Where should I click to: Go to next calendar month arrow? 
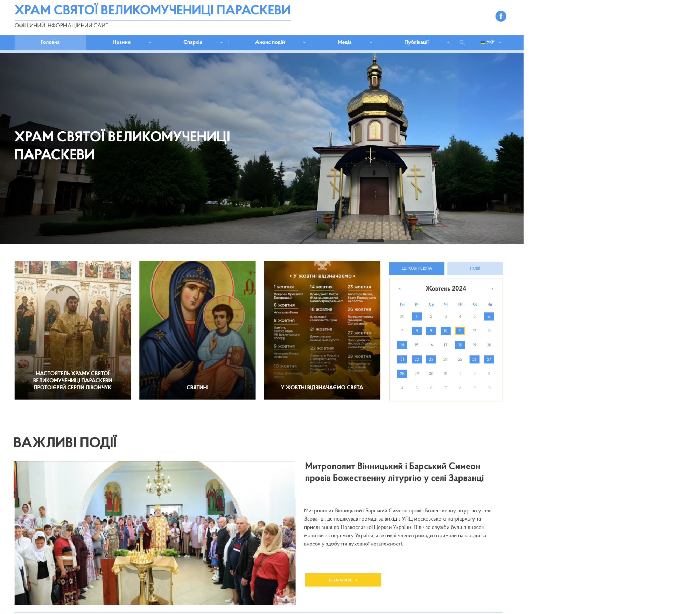click(492, 289)
